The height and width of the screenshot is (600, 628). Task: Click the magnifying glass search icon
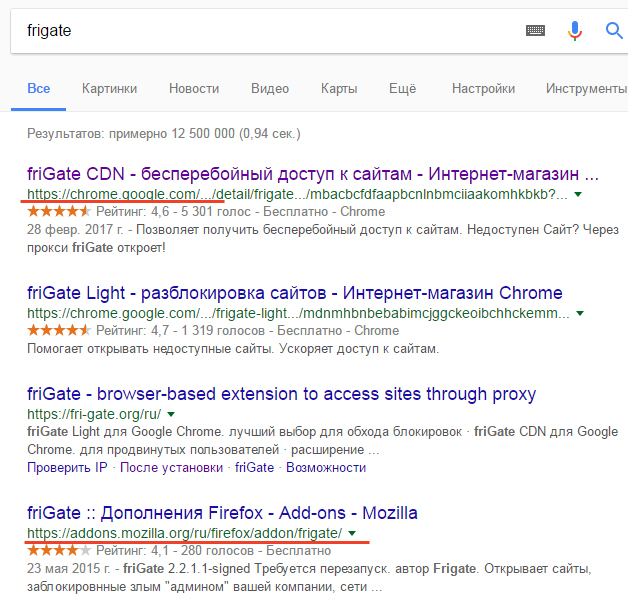[614, 31]
